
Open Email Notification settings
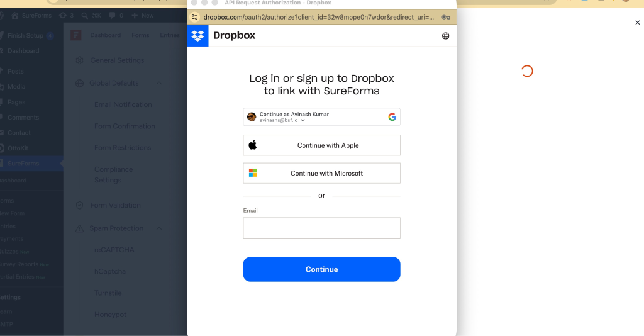123,104
